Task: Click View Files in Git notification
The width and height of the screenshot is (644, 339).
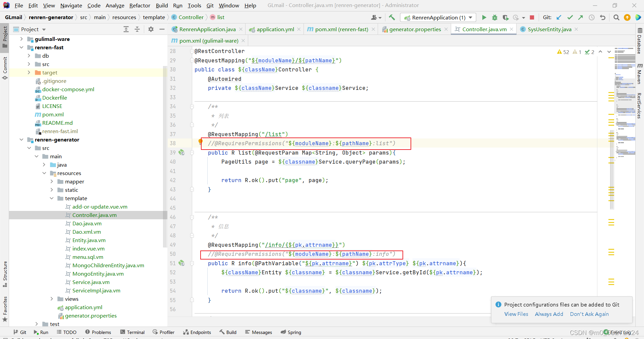Action: pos(516,314)
